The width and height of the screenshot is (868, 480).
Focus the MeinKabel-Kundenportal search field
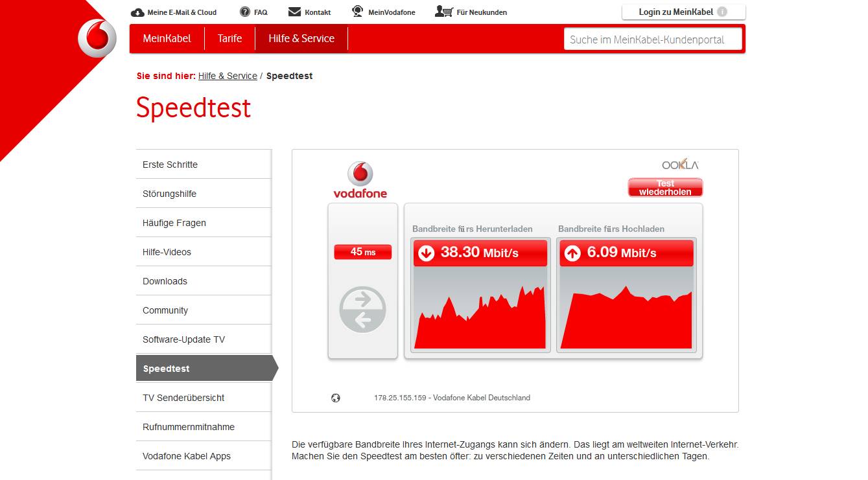[653, 39]
